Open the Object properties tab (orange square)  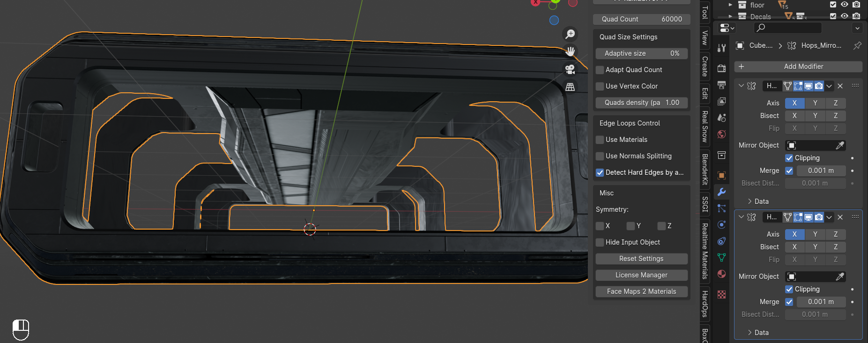[x=721, y=175]
